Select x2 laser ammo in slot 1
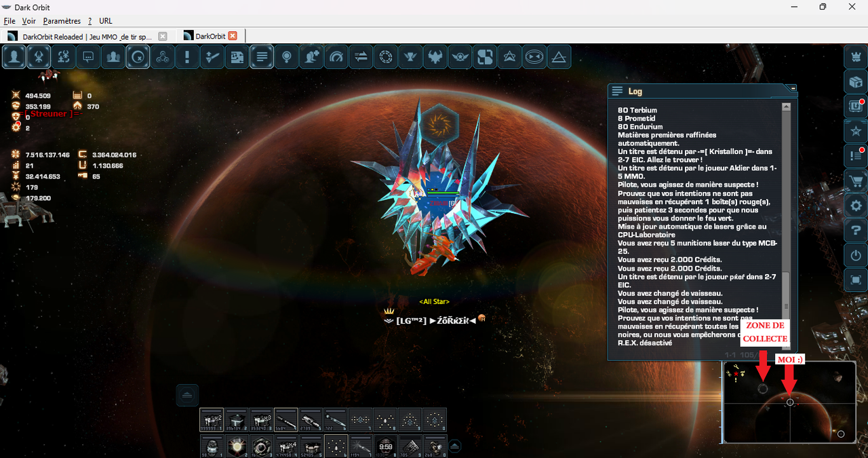The image size is (868, 458). (212, 420)
